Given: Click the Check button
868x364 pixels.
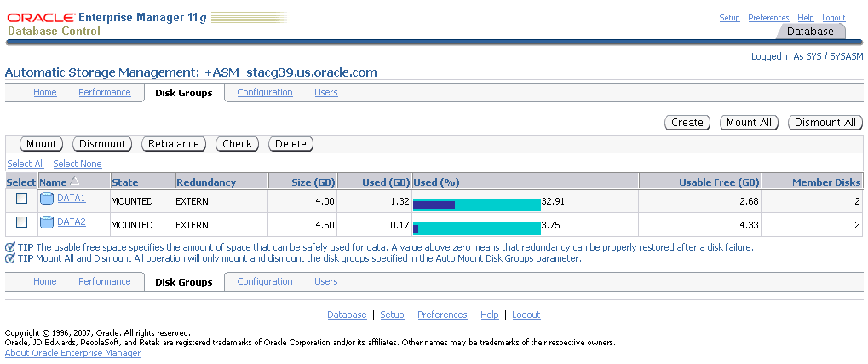Looking at the screenshot, I should pyautogui.click(x=237, y=144).
